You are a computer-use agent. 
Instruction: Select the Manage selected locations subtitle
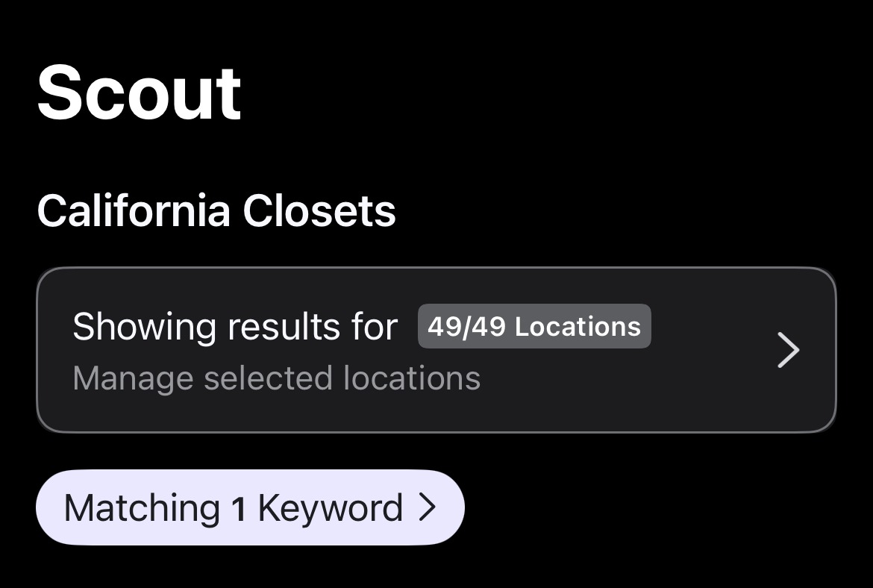[x=276, y=378]
